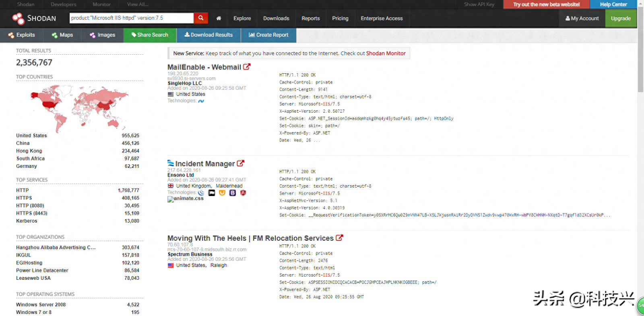
Task: Filter by country China
Action: click(23, 143)
